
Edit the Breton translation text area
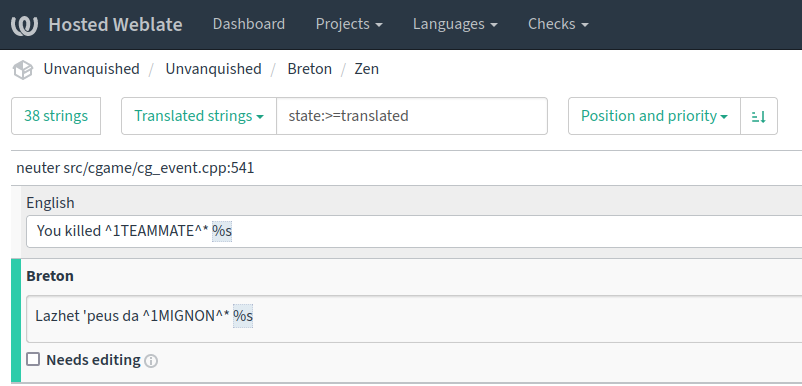(x=414, y=319)
